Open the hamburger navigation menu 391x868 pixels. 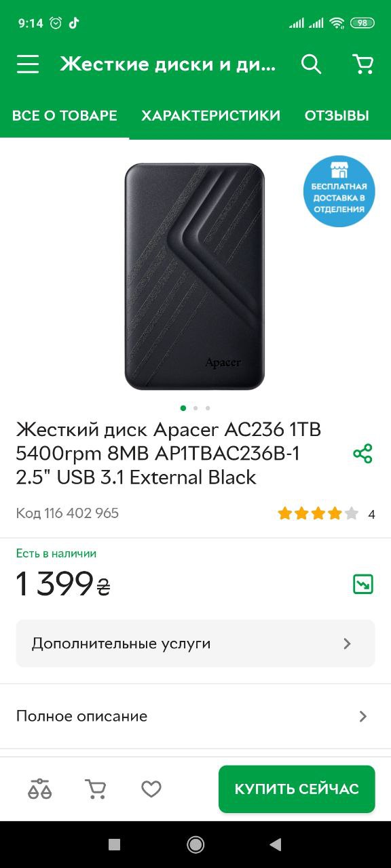coord(28,64)
